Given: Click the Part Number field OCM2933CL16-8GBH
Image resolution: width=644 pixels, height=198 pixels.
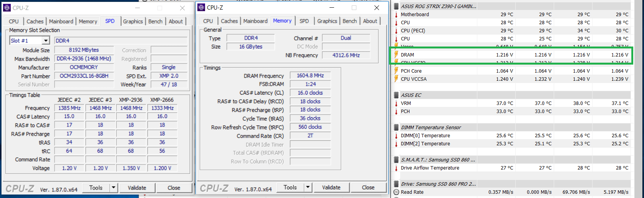Looking at the screenshot, I should click(x=84, y=76).
